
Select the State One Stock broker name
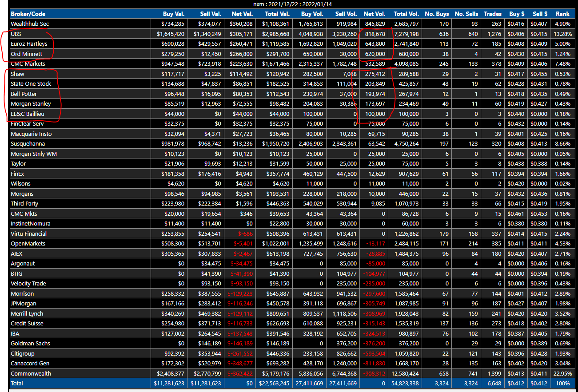31,83
